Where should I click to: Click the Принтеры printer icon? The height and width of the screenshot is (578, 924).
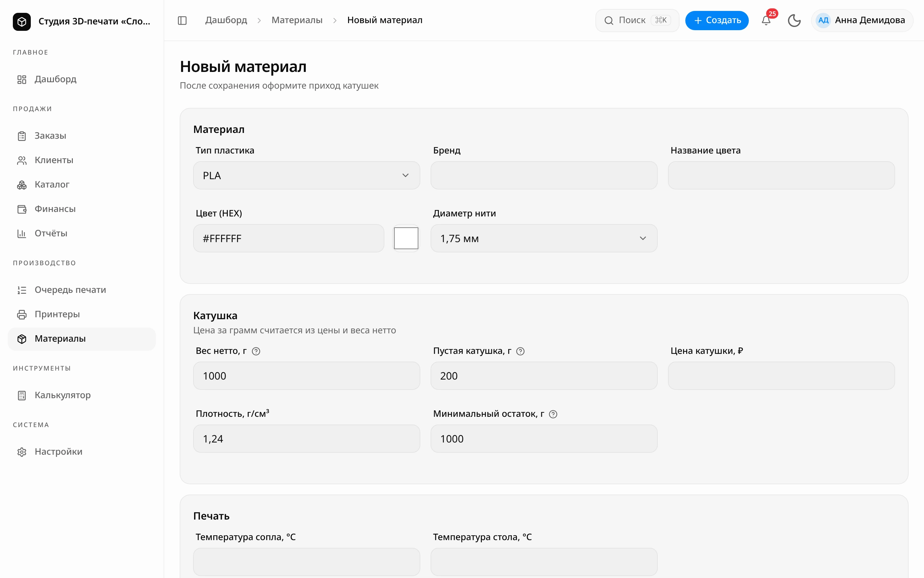(22, 315)
